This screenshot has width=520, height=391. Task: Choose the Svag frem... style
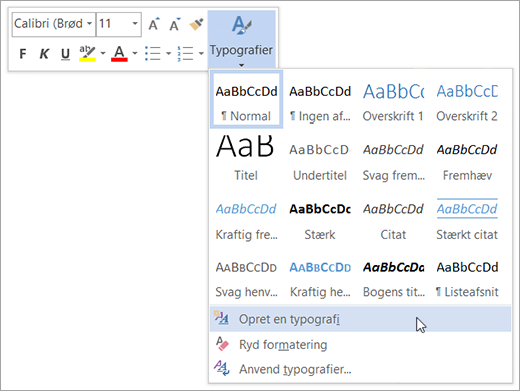tap(393, 162)
